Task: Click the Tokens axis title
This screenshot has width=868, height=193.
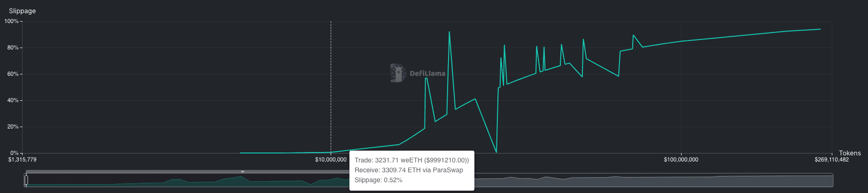Action: click(850, 153)
